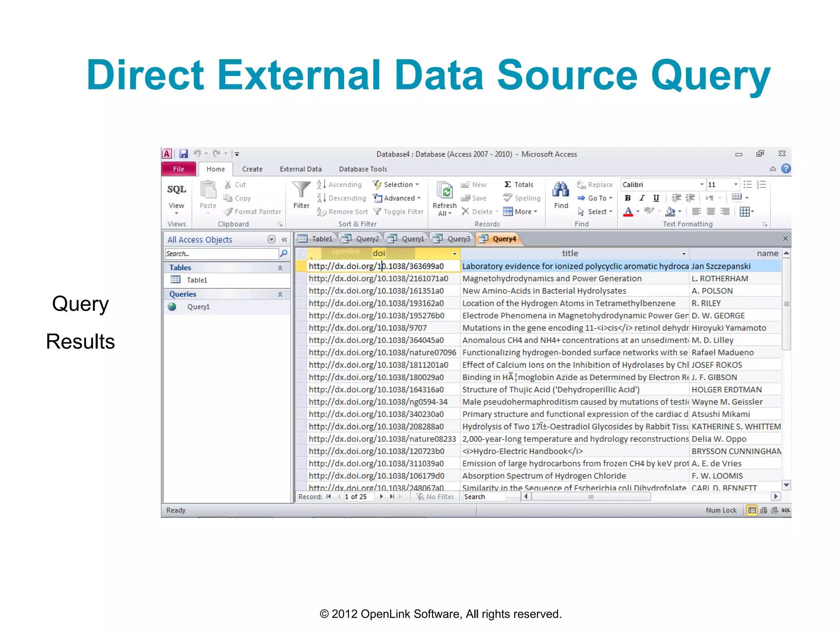Open the font size 11 dropdown
The height and width of the screenshot is (630, 840).
(735, 185)
